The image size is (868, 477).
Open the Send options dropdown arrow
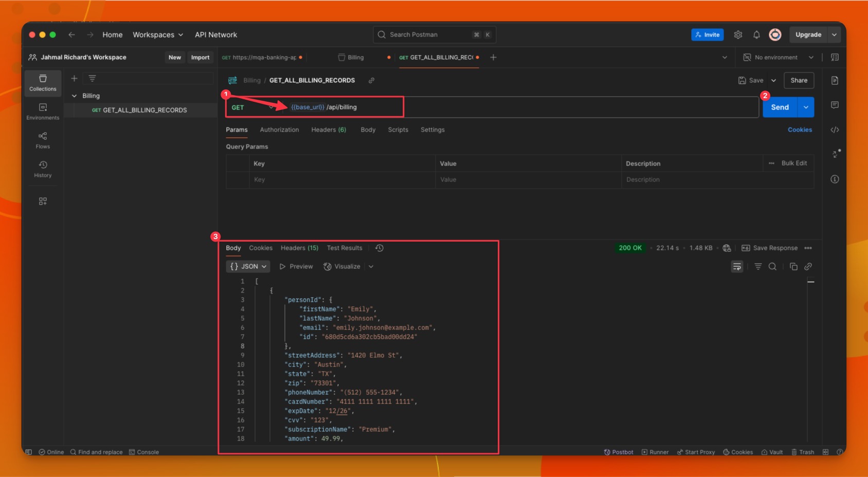(806, 107)
